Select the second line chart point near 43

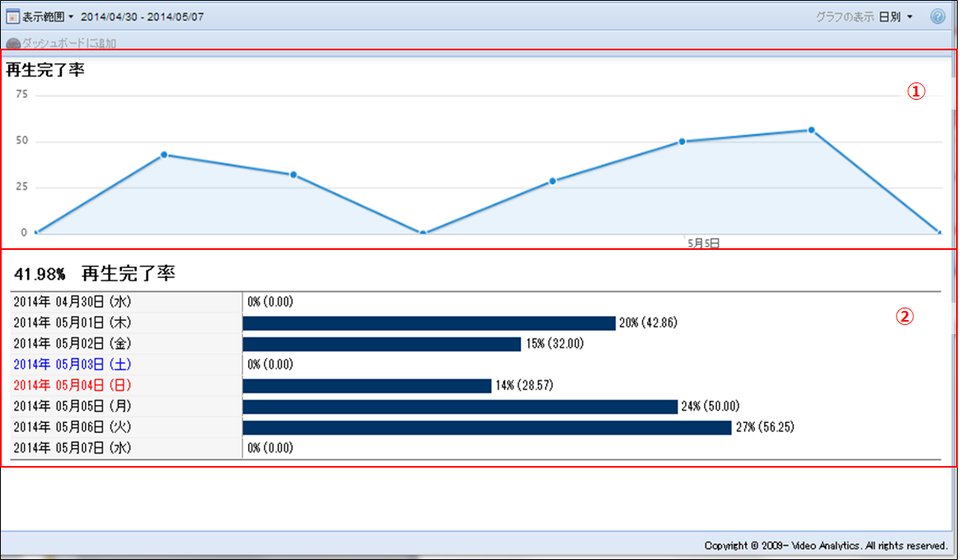(164, 154)
